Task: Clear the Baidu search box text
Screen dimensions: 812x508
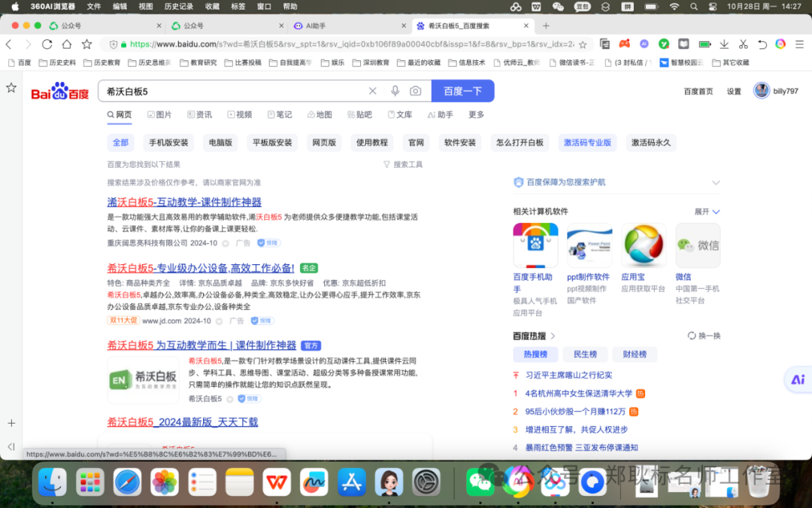Action: click(x=372, y=91)
